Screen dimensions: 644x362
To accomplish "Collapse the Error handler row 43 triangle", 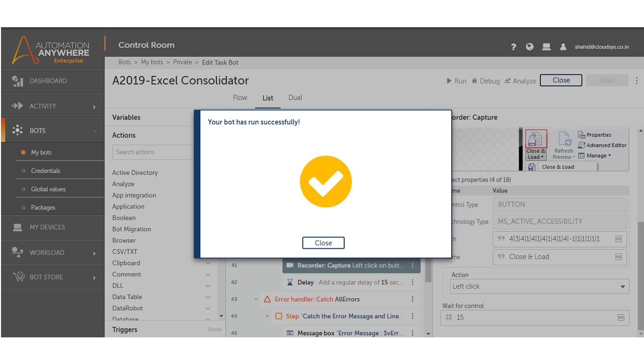I will 256,300.
